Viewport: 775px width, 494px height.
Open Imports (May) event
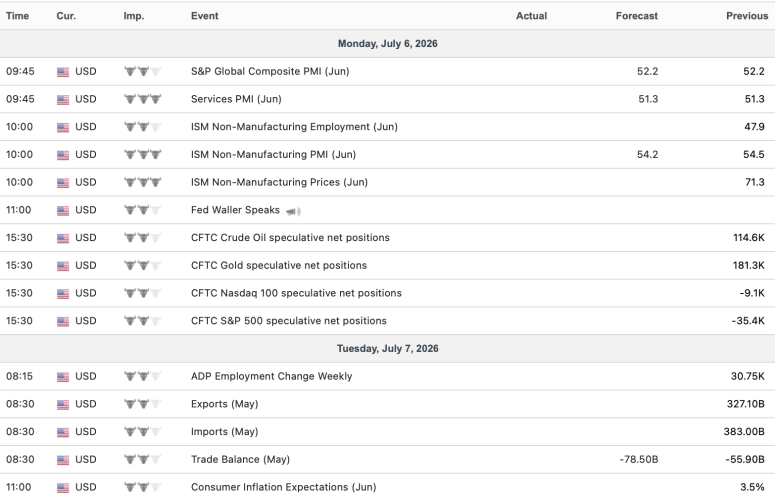tap(224, 432)
